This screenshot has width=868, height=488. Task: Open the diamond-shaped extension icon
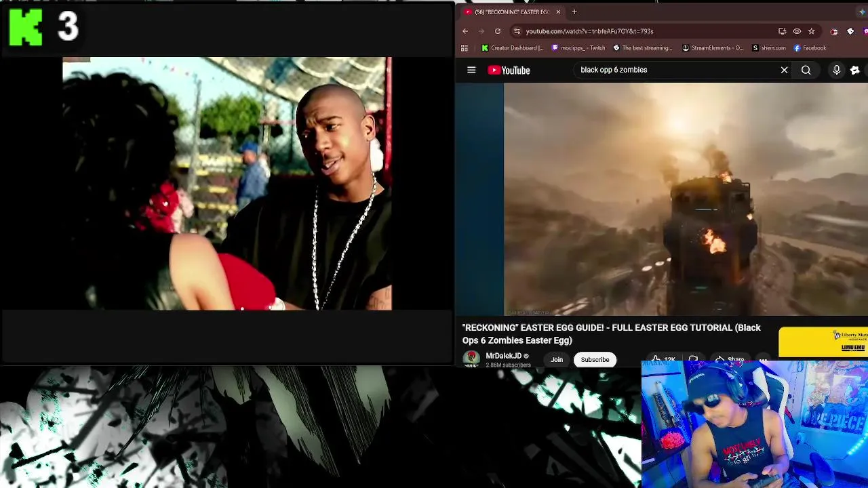[x=850, y=31]
